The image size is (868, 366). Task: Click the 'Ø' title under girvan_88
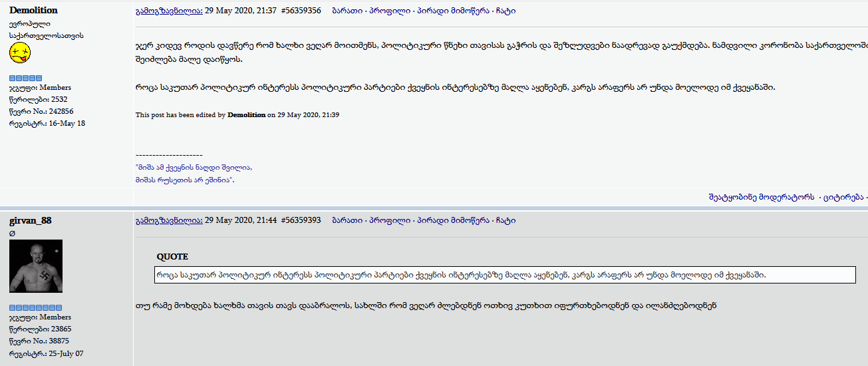click(x=12, y=234)
